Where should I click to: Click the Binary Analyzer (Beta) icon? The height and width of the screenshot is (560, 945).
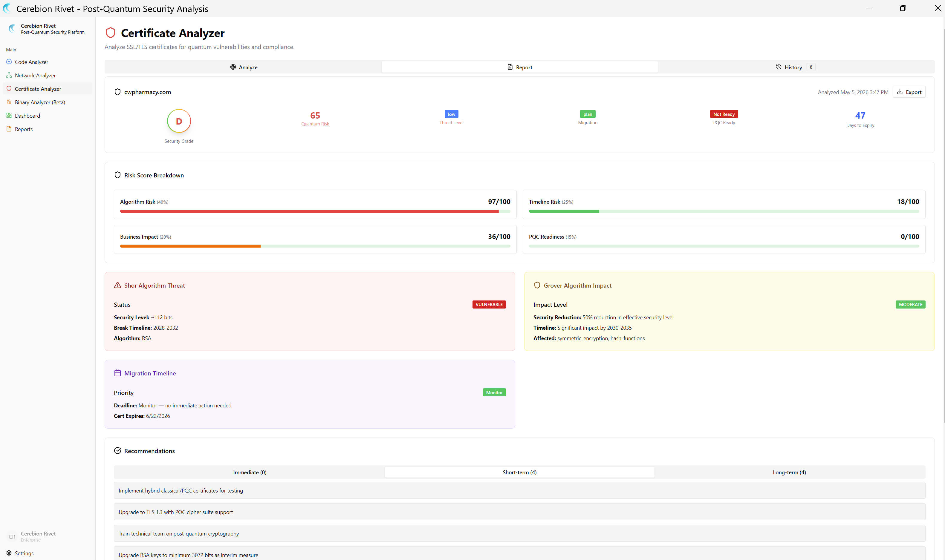click(x=9, y=102)
